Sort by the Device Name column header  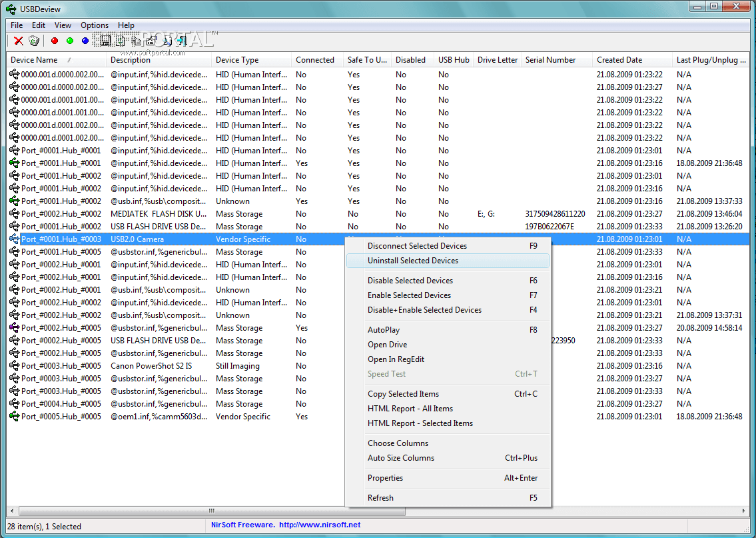[x=57, y=60]
